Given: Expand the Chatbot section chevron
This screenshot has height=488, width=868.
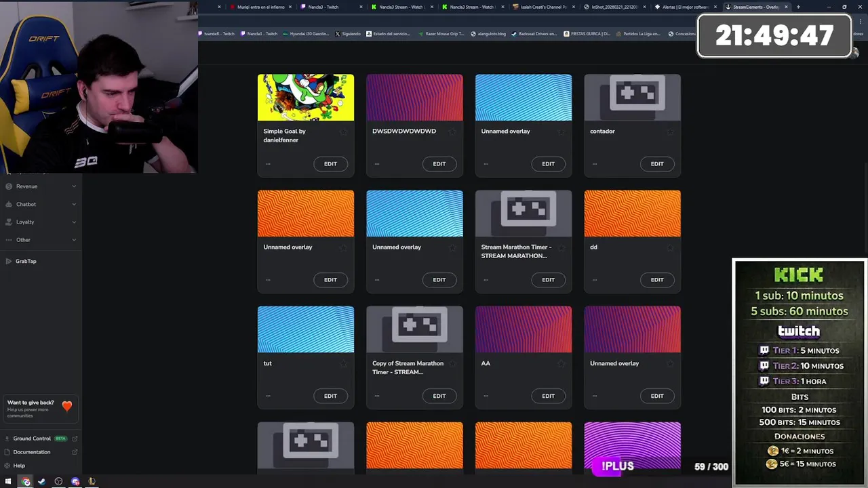Looking at the screenshot, I should click(x=74, y=204).
